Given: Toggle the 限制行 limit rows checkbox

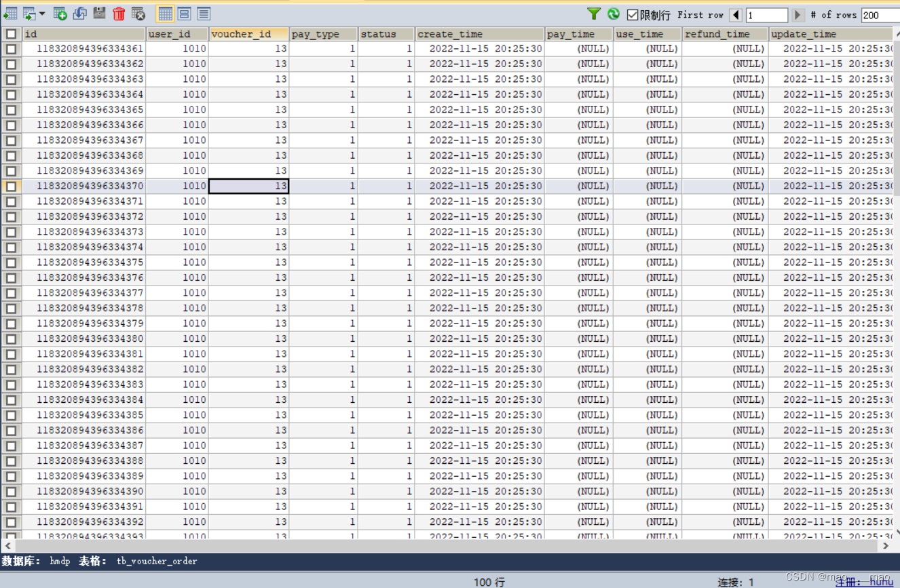Looking at the screenshot, I should (633, 14).
